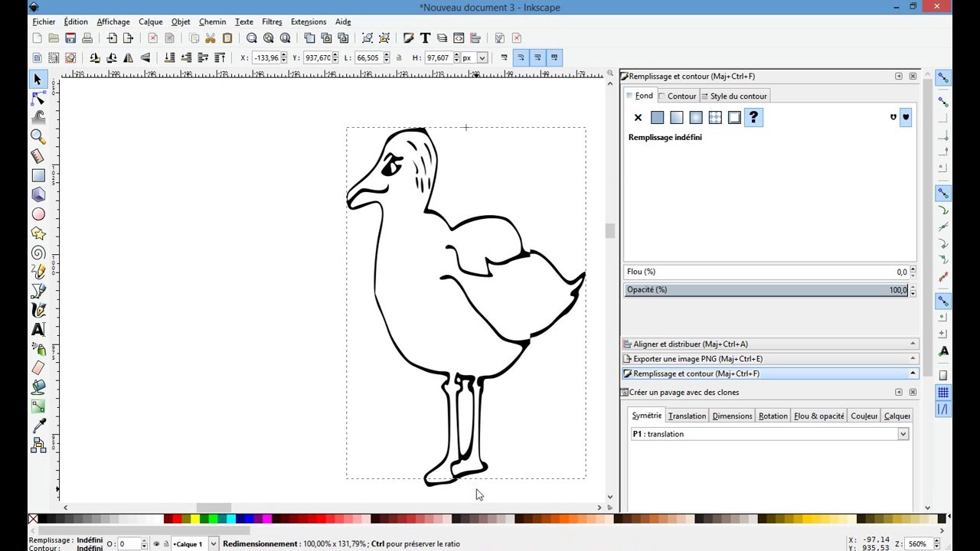Open the Filtres menu
This screenshot has width=980, height=551.
tap(272, 21)
